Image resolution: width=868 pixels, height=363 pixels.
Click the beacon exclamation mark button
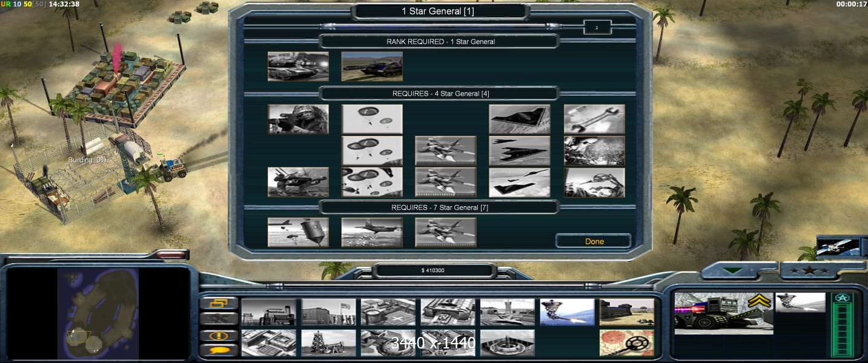click(219, 335)
